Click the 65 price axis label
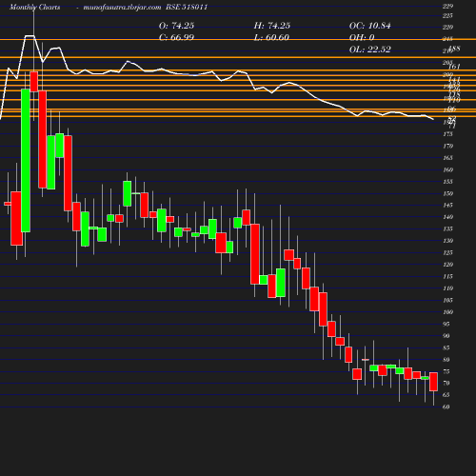This screenshot has width=476, height=476. coord(446,395)
